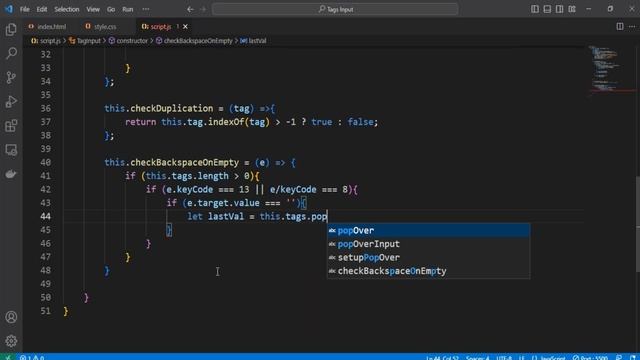Click line number 51 in gutter
This screenshot has width=640, height=360.
[x=45, y=311]
